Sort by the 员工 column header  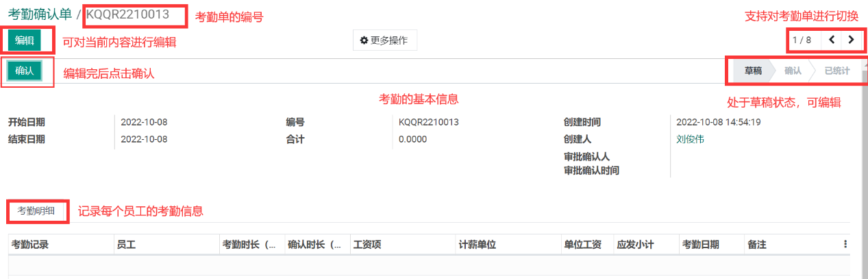(x=126, y=244)
